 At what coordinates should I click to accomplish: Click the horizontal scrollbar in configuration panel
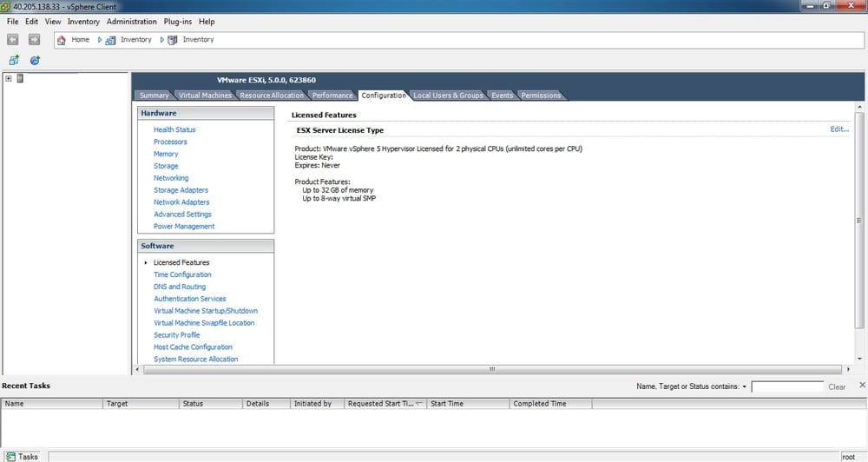click(492, 369)
